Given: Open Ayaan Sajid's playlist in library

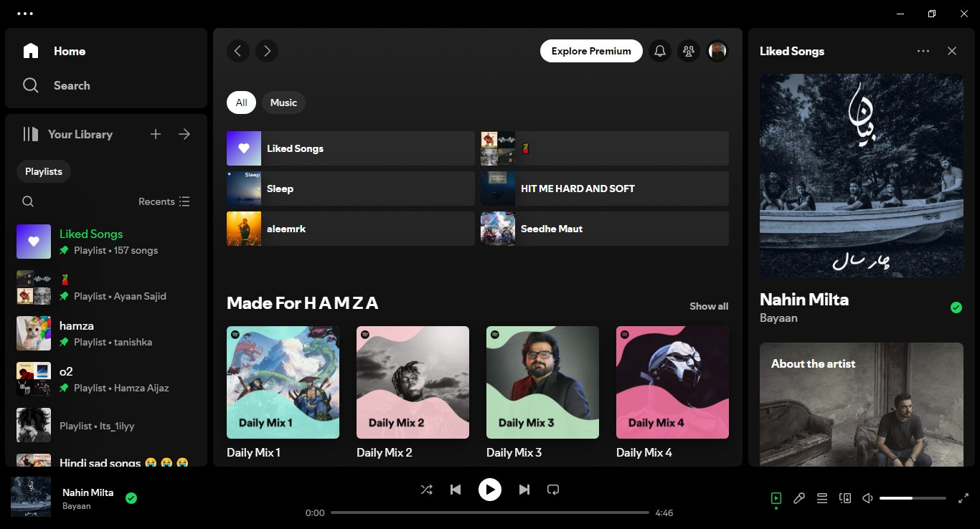Looking at the screenshot, I should pos(106,287).
